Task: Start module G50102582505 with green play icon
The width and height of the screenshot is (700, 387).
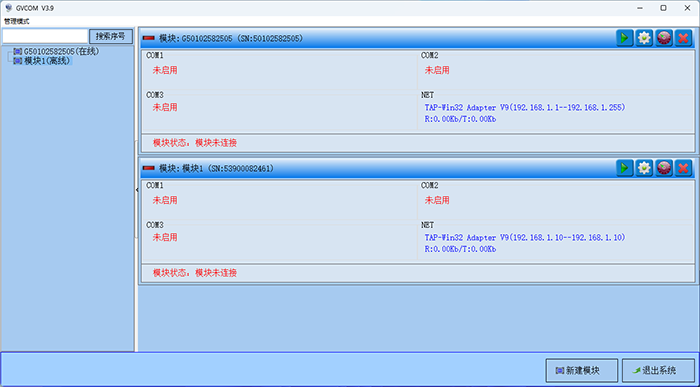Action: (x=625, y=38)
